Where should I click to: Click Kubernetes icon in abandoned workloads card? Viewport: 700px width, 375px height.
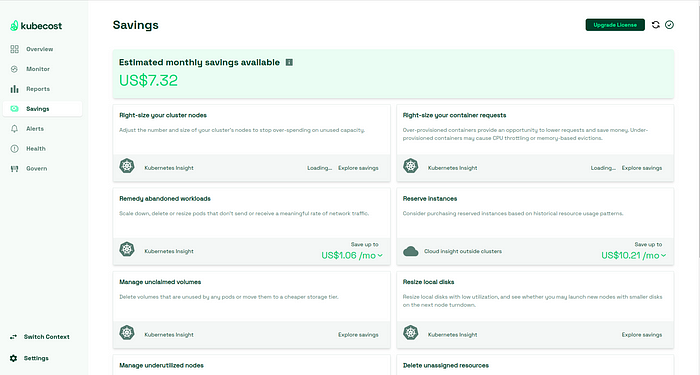[127, 249]
